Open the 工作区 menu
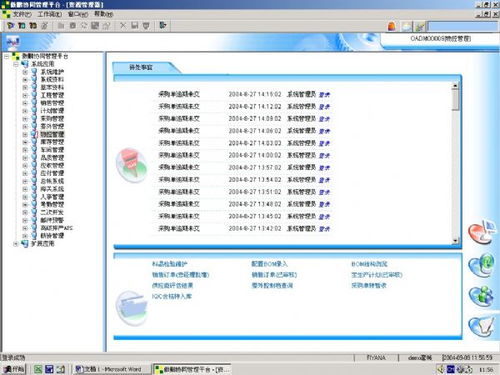Image resolution: width=500 pixels, height=375 pixels. click(49, 14)
